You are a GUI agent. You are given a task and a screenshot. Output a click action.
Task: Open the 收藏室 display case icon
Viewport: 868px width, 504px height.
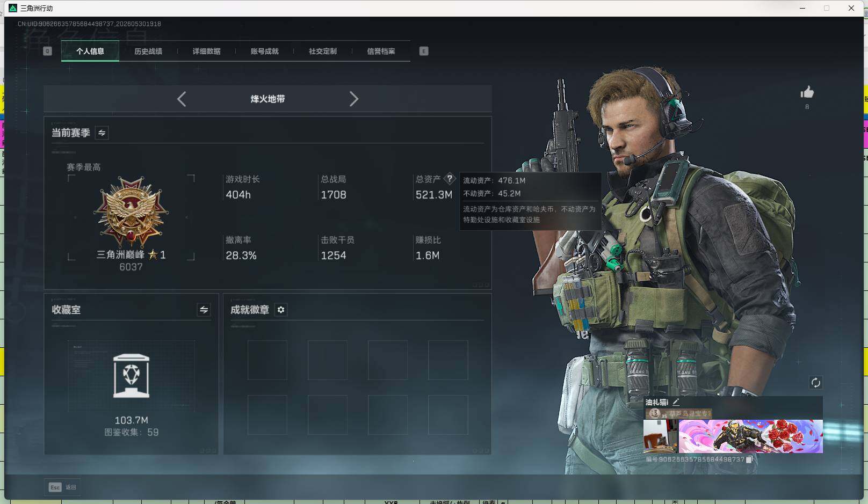coord(131,376)
